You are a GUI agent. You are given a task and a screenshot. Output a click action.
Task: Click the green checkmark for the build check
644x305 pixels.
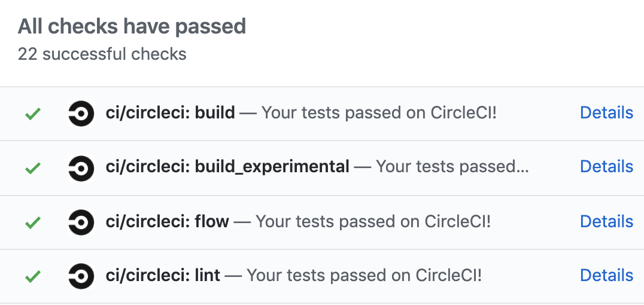click(x=32, y=113)
